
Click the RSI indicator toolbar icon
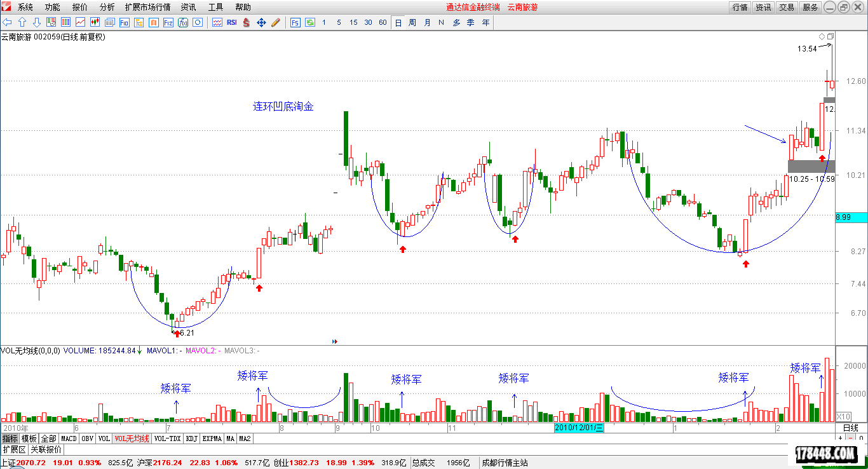[x=231, y=22]
